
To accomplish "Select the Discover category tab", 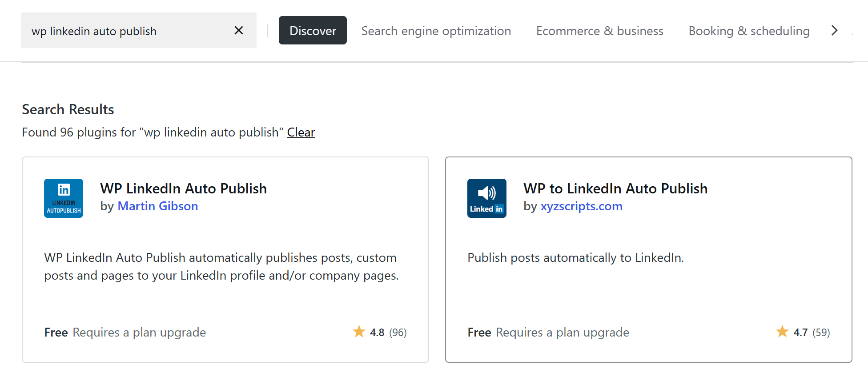I will coord(313,31).
